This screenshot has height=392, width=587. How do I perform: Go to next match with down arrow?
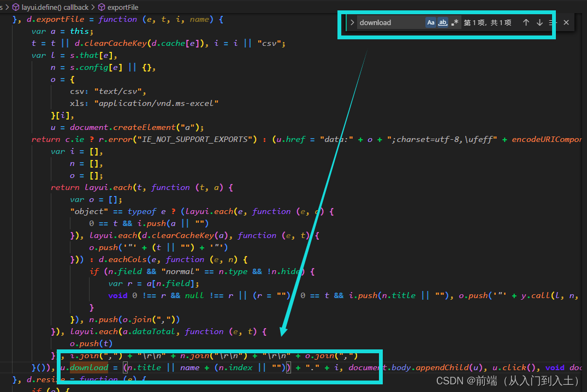pyautogui.click(x=539, y=22)
